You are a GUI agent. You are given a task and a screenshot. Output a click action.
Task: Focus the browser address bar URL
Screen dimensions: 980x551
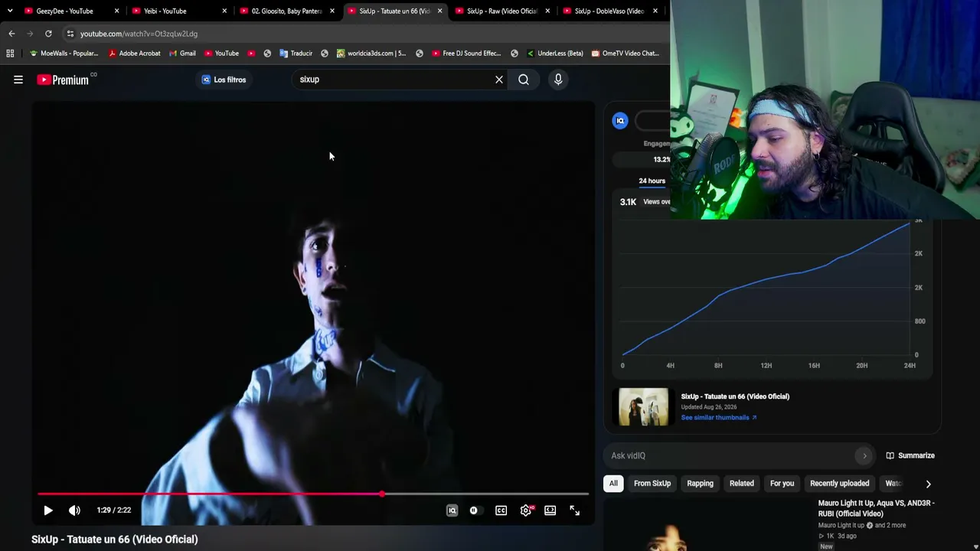pos(139,34)
